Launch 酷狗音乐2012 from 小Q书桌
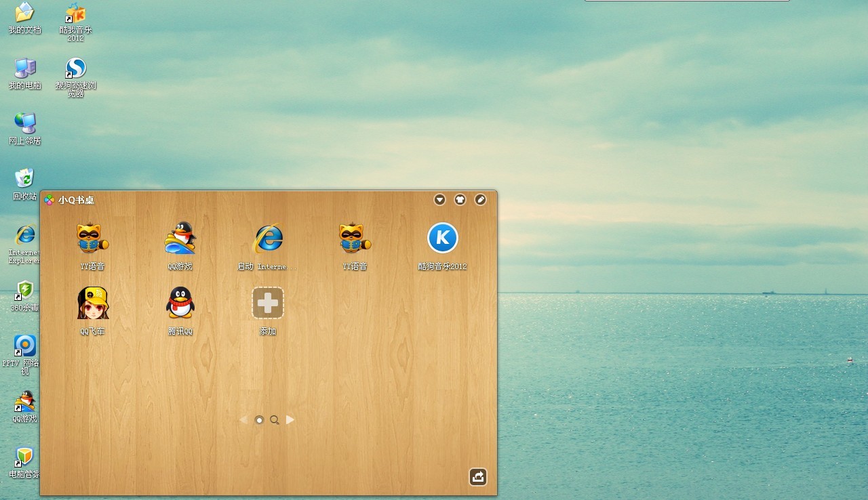This screenshot has width=868, height=500. click(443, 238)
